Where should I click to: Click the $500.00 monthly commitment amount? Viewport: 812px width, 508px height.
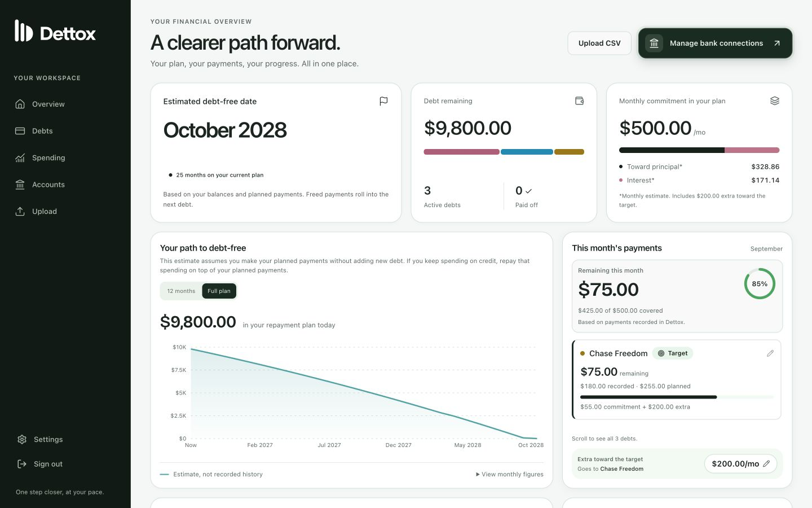click(655, 128)
